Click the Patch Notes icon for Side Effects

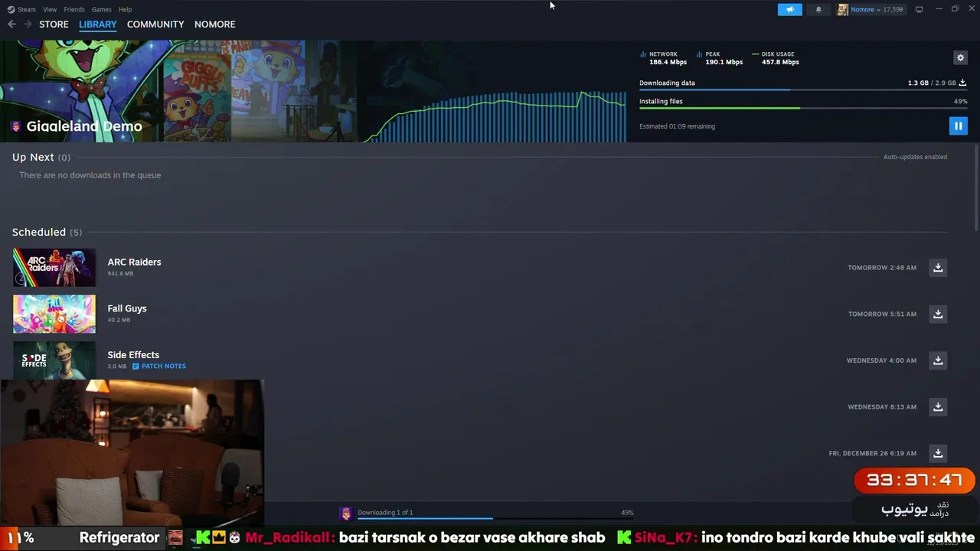136,366
